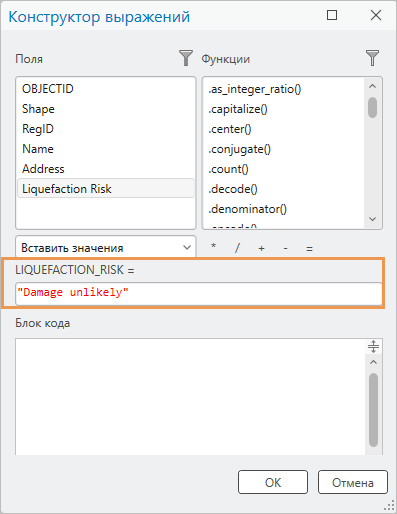Select the Name field
The image size is (397, 514).
click(106, 149)
